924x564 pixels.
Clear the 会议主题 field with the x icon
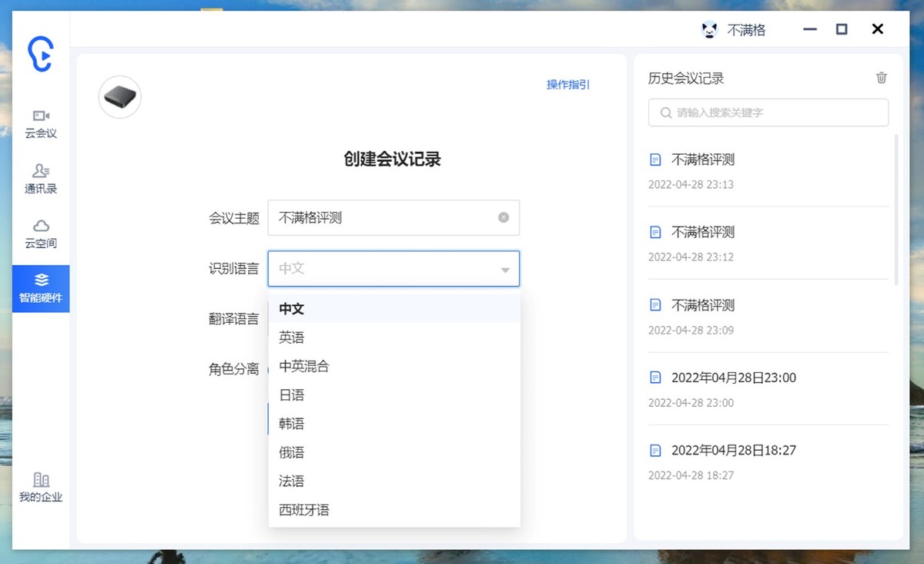(504, 217)
